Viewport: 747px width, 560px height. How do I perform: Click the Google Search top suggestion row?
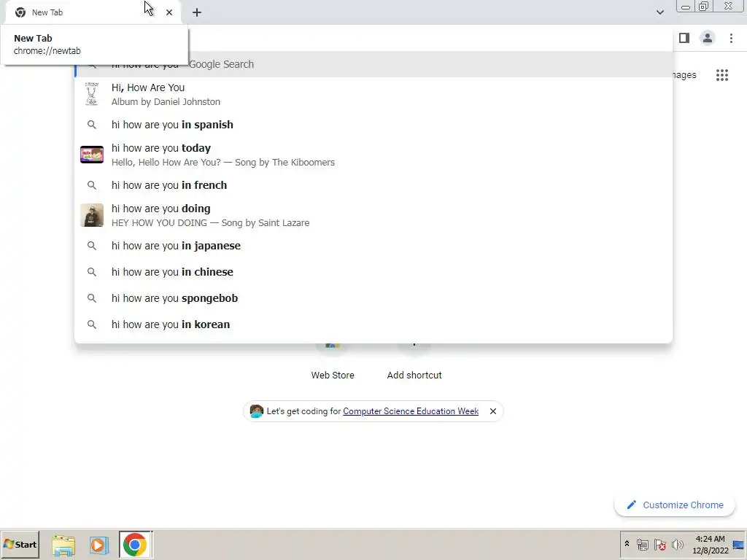click(x=373, y=64)
